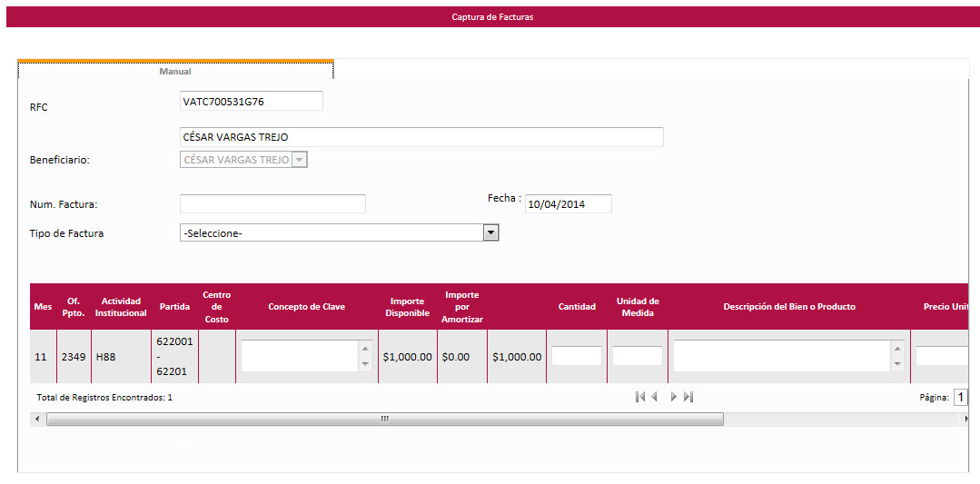This screenshot has height=484, width=980.
Task: Click the Beneficiario label
Action: coord(60,160)
